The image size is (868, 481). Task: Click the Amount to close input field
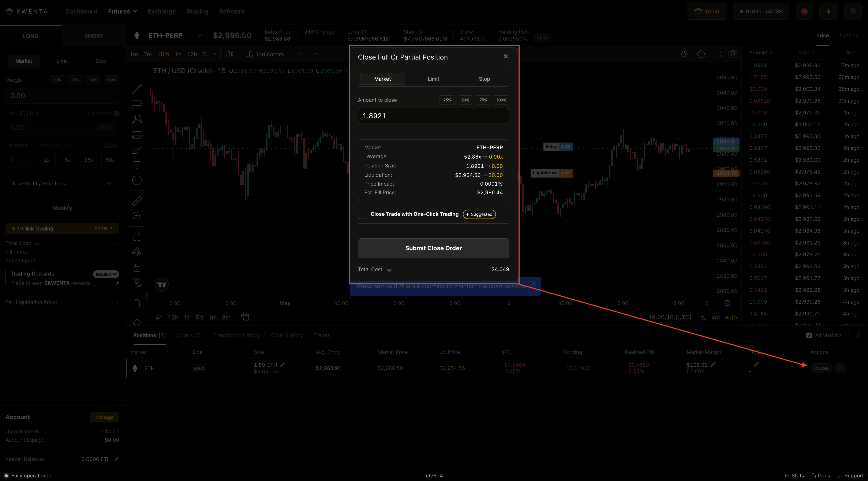433,116
